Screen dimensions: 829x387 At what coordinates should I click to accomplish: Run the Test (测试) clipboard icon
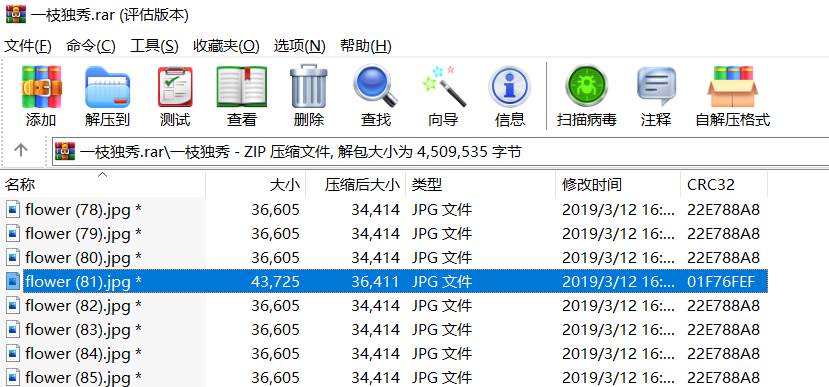point(175,87)
